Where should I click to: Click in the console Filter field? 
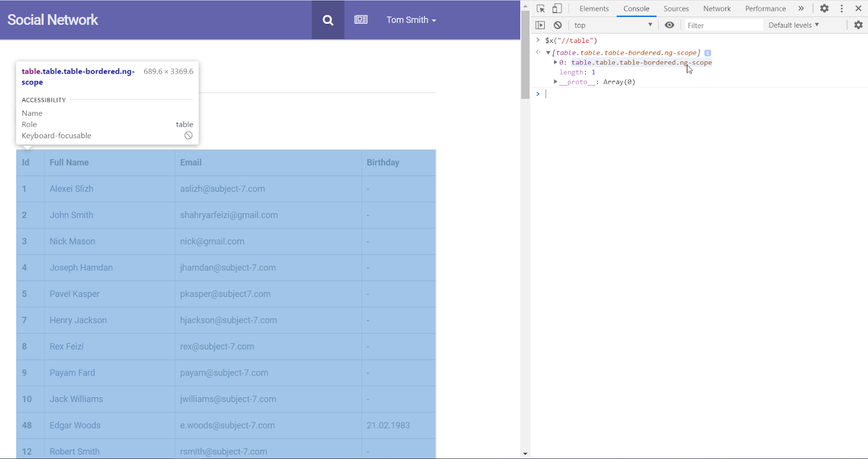click(x=723, y=25)
